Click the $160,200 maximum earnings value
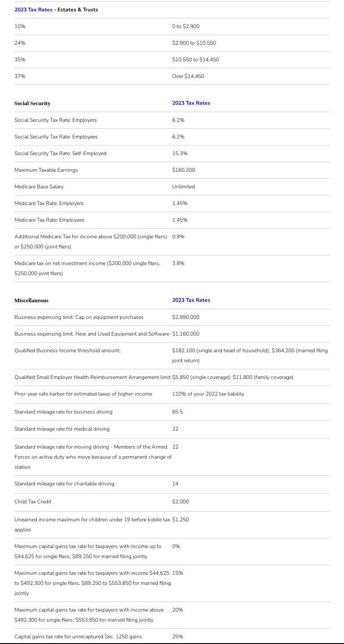Viewport: 344px width, 644px height. click(184, 170)
